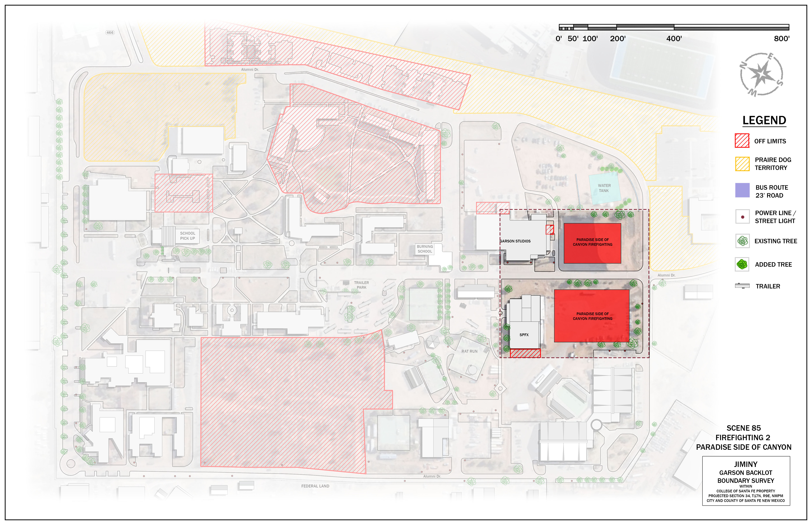Click the Garson Studios building label

[x=515, y=241]
